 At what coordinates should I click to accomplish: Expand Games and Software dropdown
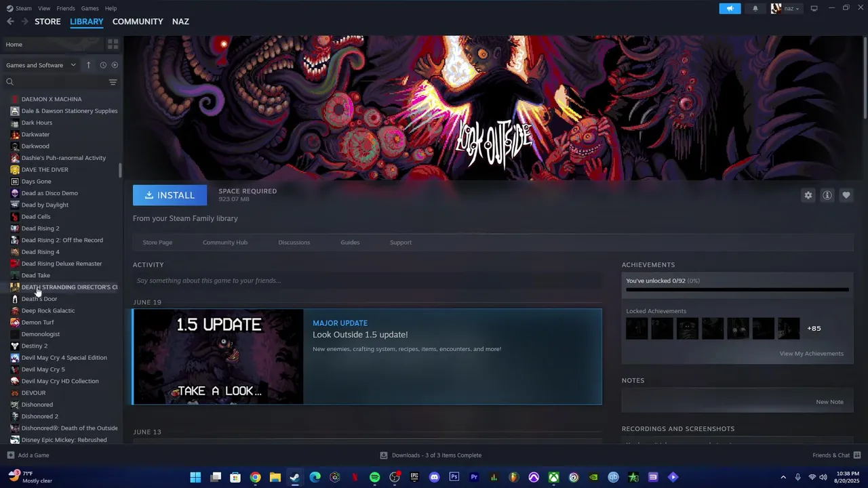[x=41, y=65]
